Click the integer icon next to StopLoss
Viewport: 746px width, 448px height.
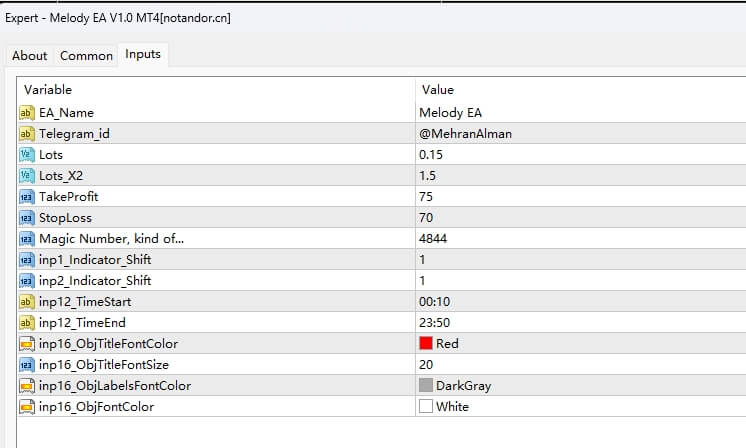[27, 218]
